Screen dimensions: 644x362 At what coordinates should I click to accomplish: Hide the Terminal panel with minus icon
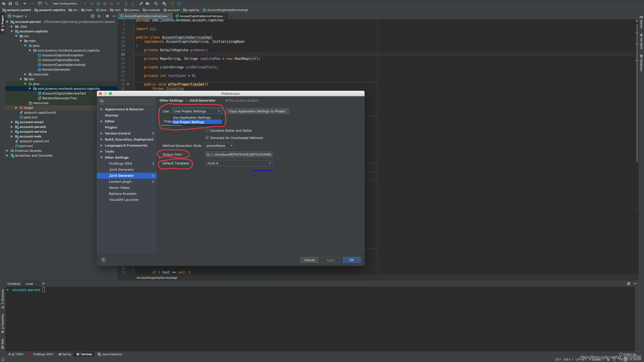point(635,284)
